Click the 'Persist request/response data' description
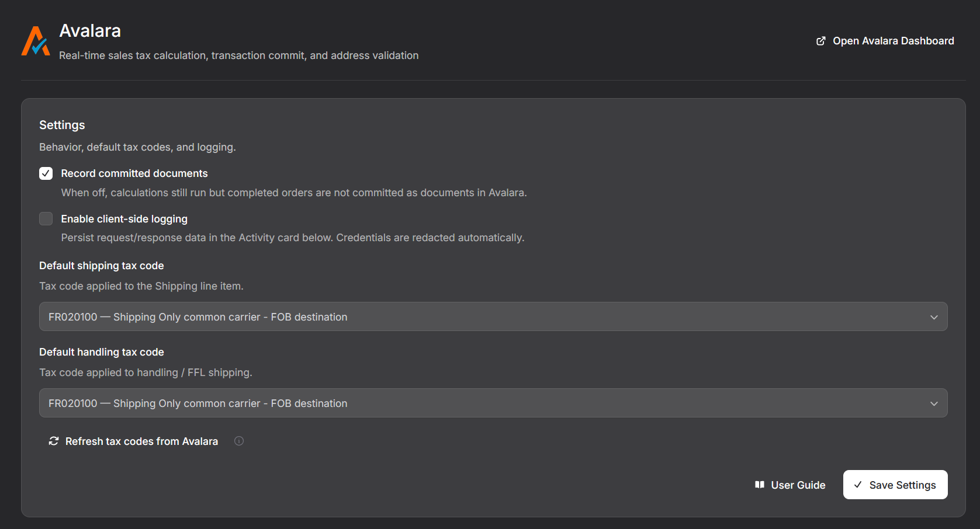 293,238
